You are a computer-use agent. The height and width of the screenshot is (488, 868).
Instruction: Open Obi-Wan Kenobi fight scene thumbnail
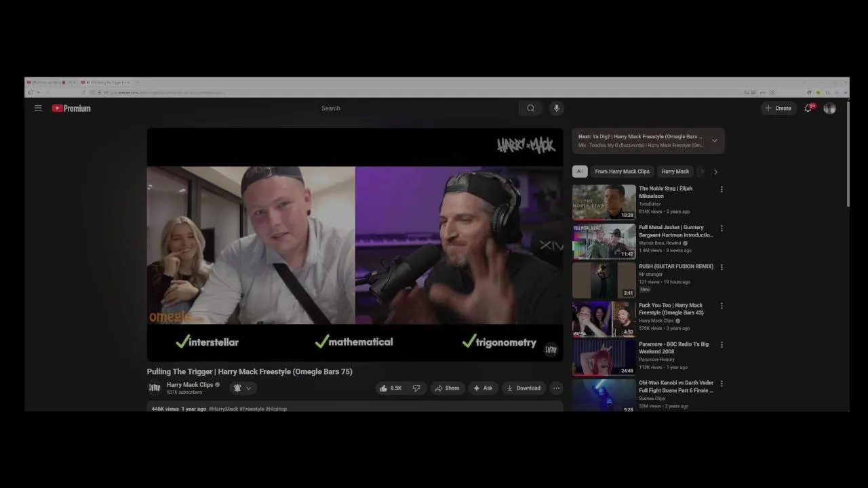(x=604, y=396)
